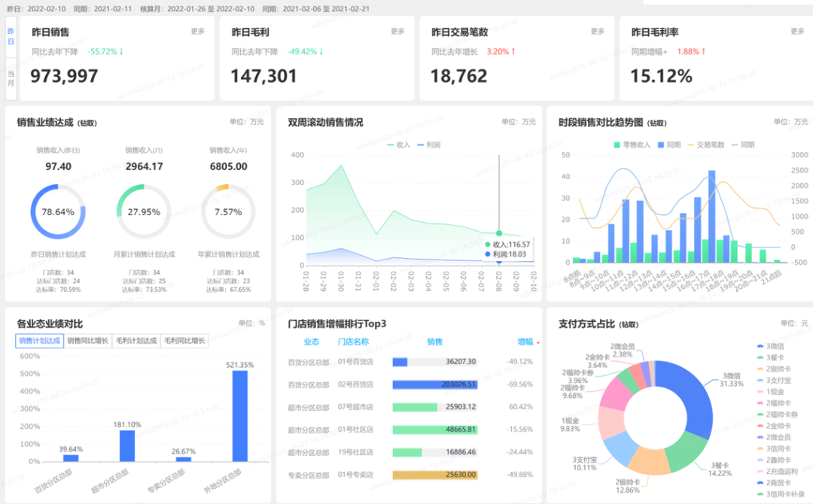This screenshot has width=813, height=504.
Task: Click the 收入 legend marker in 双周滚动销售情况
Action: pyautogui.click(x=391, y=144)
